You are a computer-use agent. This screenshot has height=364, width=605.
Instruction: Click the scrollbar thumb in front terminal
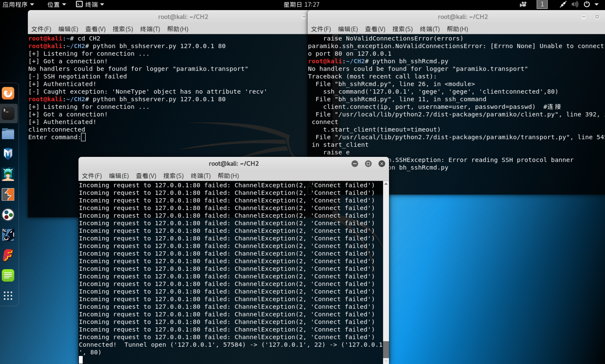point(386,349)
